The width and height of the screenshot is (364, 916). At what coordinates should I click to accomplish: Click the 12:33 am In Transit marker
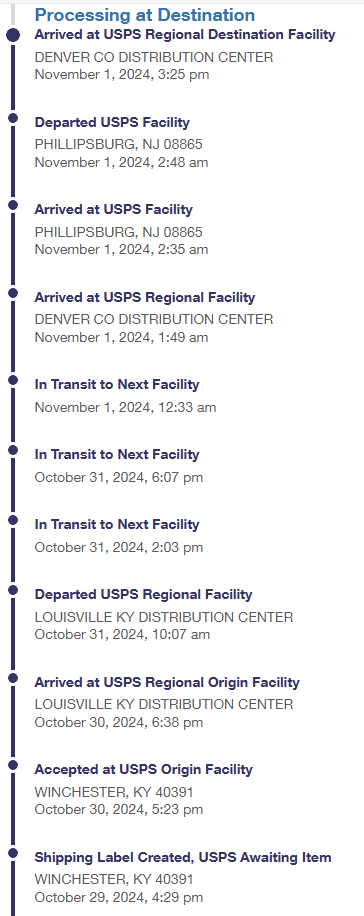click(x=13, y=380)
